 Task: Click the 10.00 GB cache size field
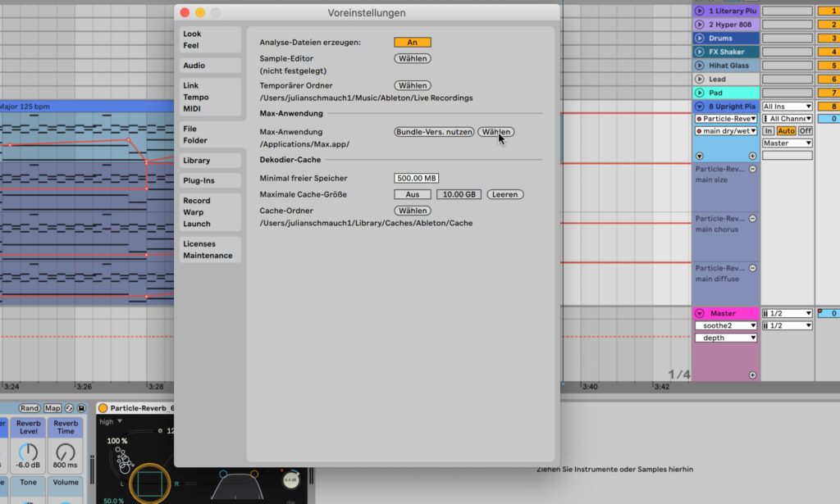(459, 195)
